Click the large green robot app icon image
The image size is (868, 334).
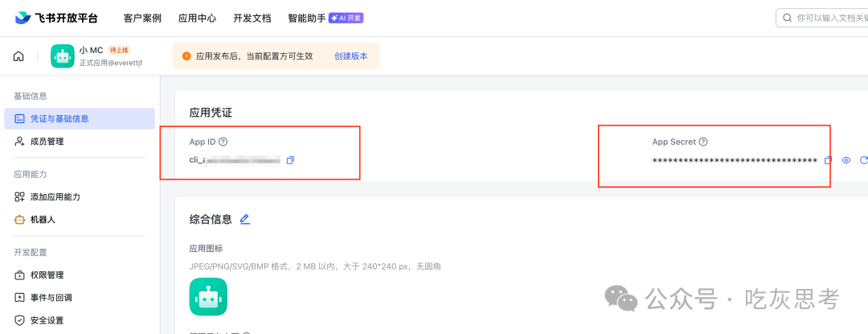tap(208, 297)
